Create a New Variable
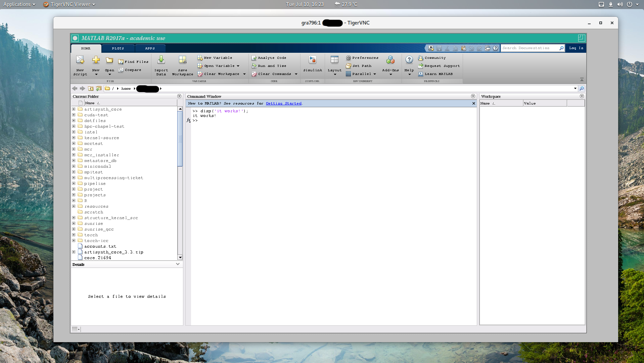The width and height of the screenshot is (644, 363). click(215, 58)
